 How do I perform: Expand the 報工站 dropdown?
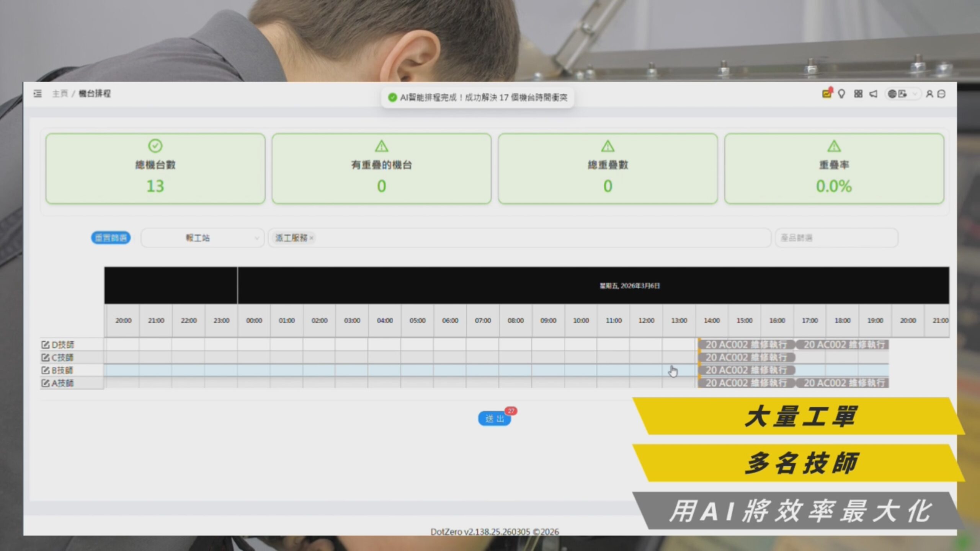pos(203,238)
